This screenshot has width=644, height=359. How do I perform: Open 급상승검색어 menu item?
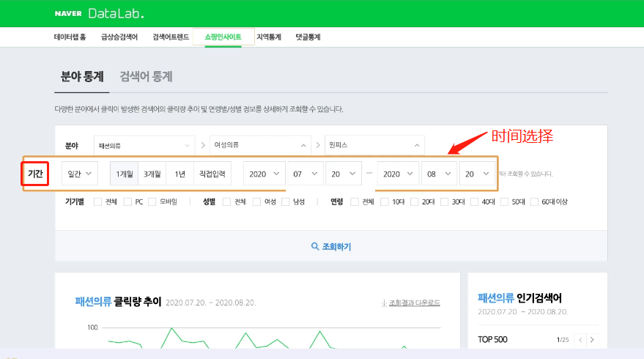click(119, 37)
